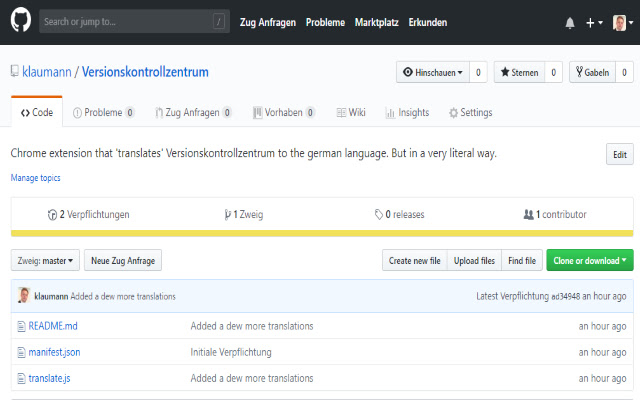This screenshot has height=400, width=640.
Task: Star the repository with Sternen
Action: coord(519,72)
